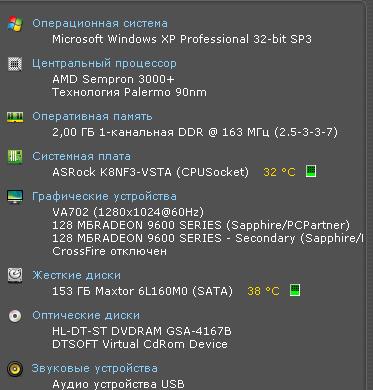The image size is (374, 390).
Task: Open the Центральный процессор section
Action: (x=104, y=63)
